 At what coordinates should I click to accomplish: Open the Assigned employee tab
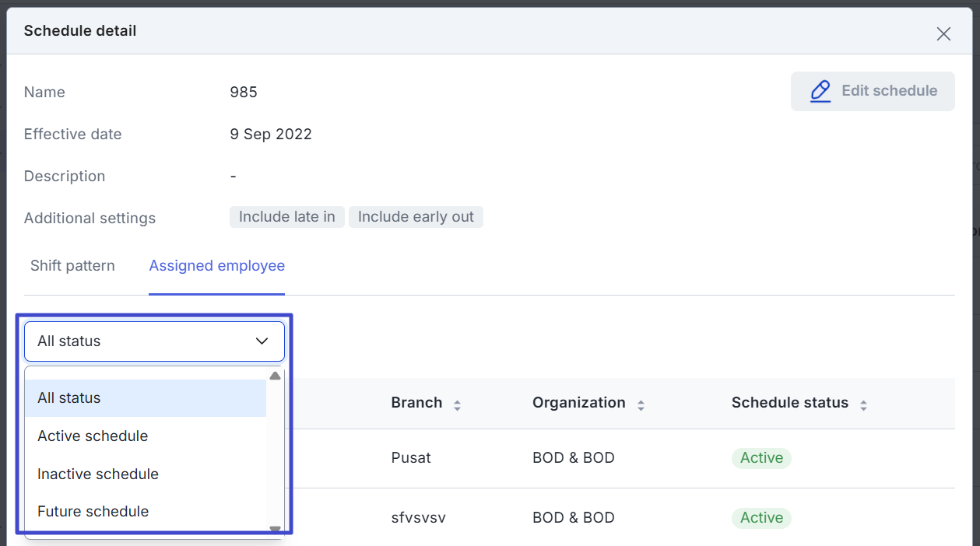(216, 266)
